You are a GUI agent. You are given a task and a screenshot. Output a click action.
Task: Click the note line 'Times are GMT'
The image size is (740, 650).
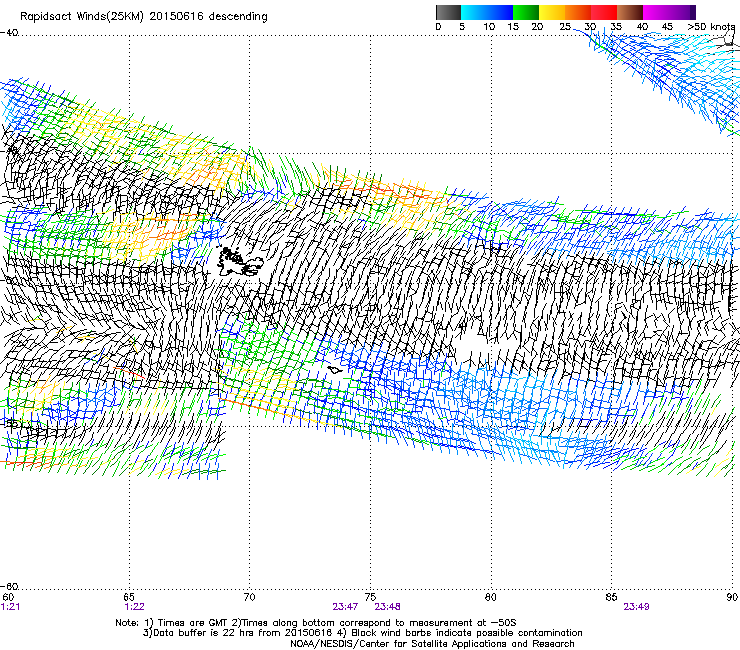(x=193, y=623)
